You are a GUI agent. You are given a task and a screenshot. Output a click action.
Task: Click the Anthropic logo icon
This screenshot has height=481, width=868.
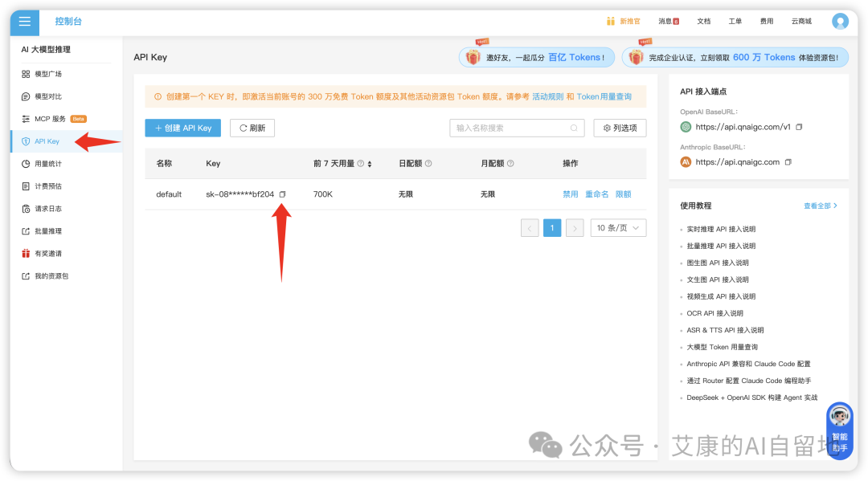tap(686, 162)
